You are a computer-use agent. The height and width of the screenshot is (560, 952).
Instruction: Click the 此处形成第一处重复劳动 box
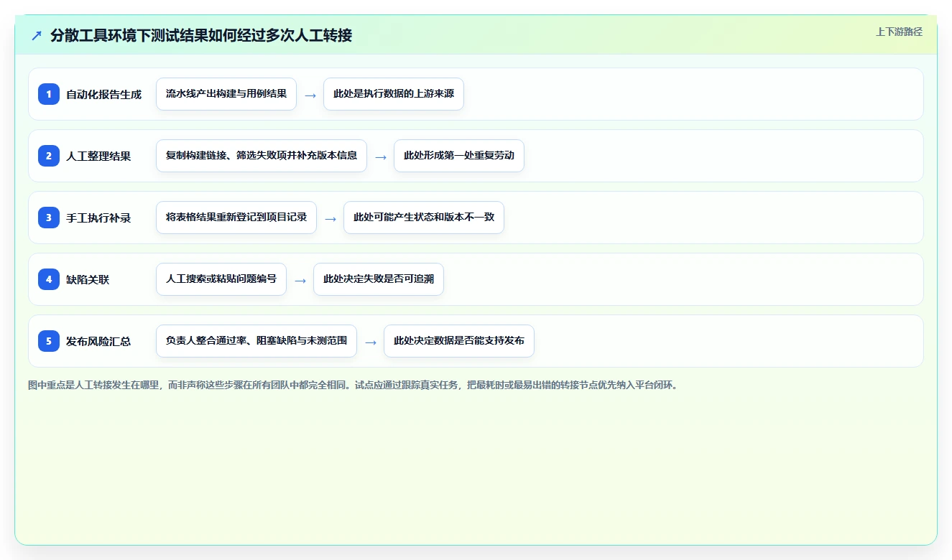click(459, 156)
